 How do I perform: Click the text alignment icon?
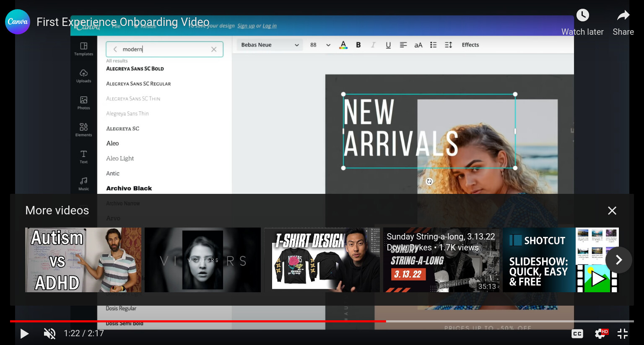[x=403, y=45]
